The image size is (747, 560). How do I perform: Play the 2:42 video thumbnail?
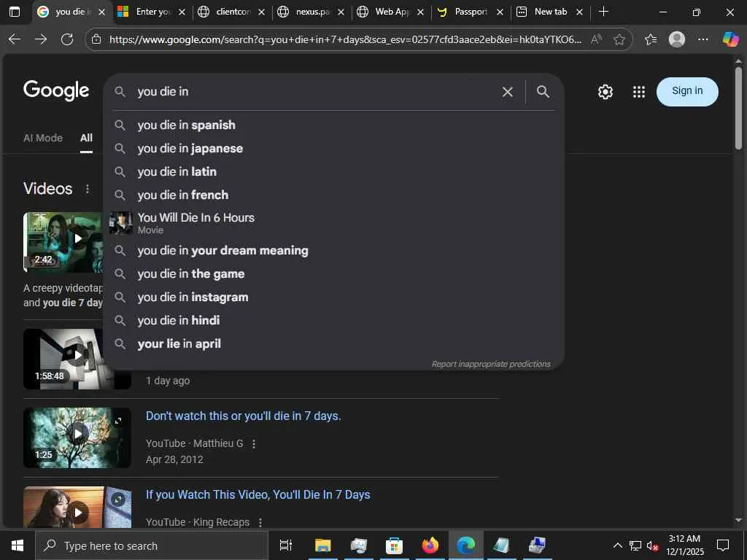coord(63,242)
